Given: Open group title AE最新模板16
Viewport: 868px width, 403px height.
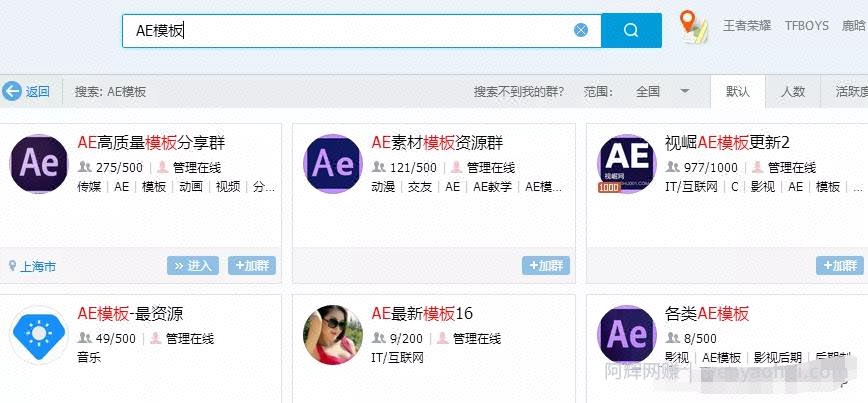Looking at the screenshot, I should pyautogui.click(x=422, y=314).
